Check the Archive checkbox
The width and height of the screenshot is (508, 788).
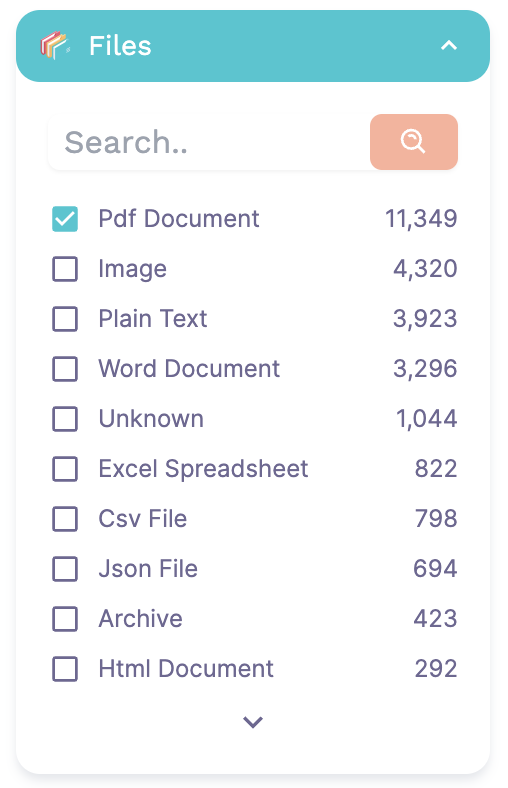point(65,619)
